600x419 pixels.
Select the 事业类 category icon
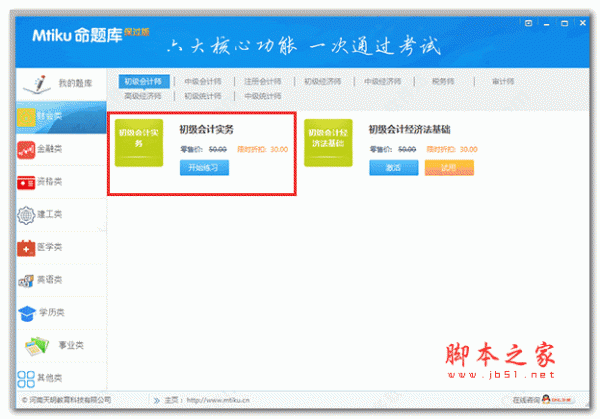[37, 346]
